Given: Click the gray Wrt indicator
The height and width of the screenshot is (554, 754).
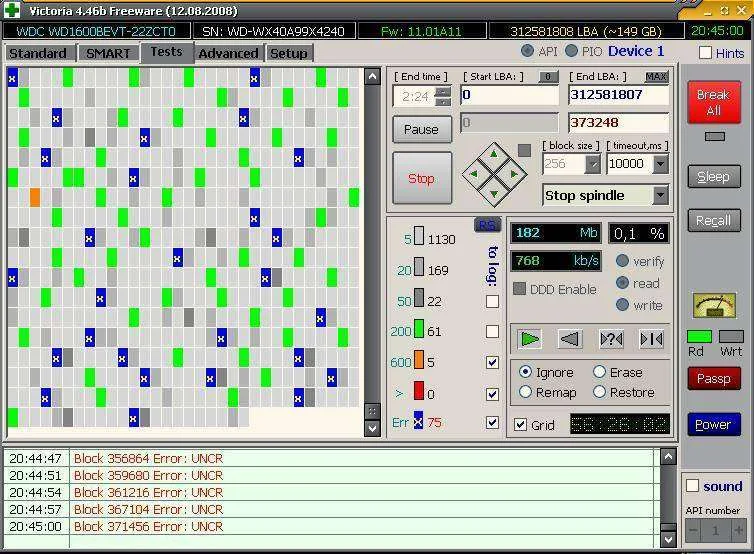Looking at the screenshot, I should click(731, 336).
